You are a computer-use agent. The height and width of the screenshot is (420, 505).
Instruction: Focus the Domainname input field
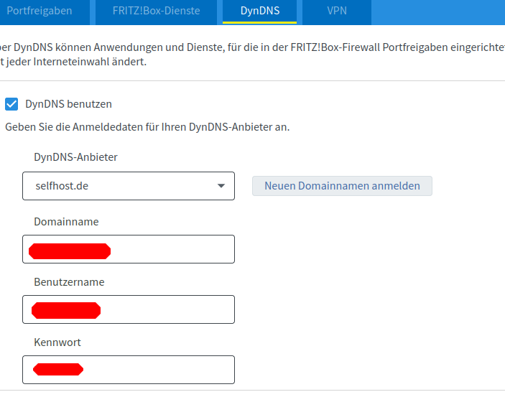click(x=129, y=249)
